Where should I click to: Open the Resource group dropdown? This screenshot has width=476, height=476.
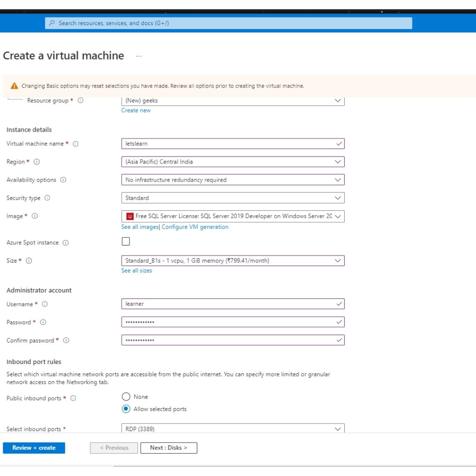click(x=233, y=101)
